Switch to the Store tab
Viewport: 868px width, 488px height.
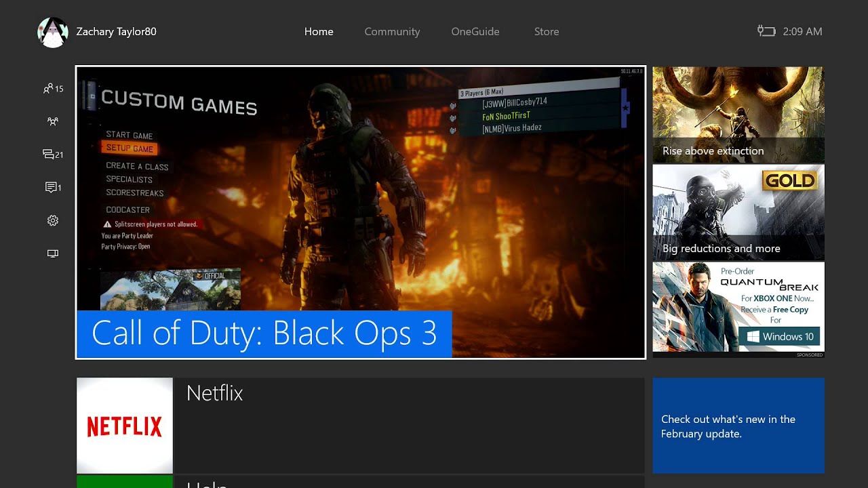point(547,32)
